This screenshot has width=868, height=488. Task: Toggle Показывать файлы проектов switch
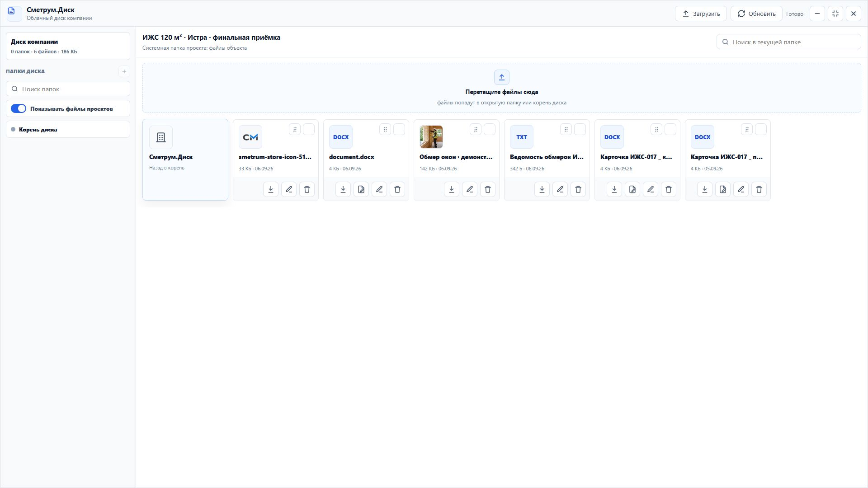[x=19, y=108]
